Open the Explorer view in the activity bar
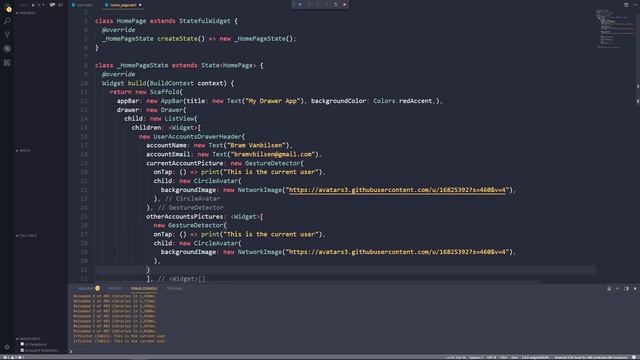The width and height of the screenshot is (640, 360). (8, 8)
